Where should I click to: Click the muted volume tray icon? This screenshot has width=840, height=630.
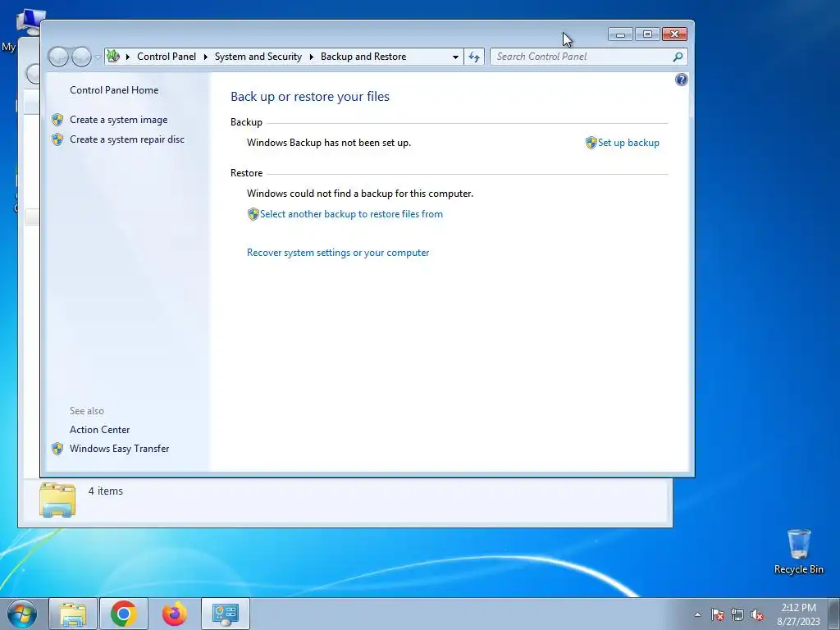(757, 614)
